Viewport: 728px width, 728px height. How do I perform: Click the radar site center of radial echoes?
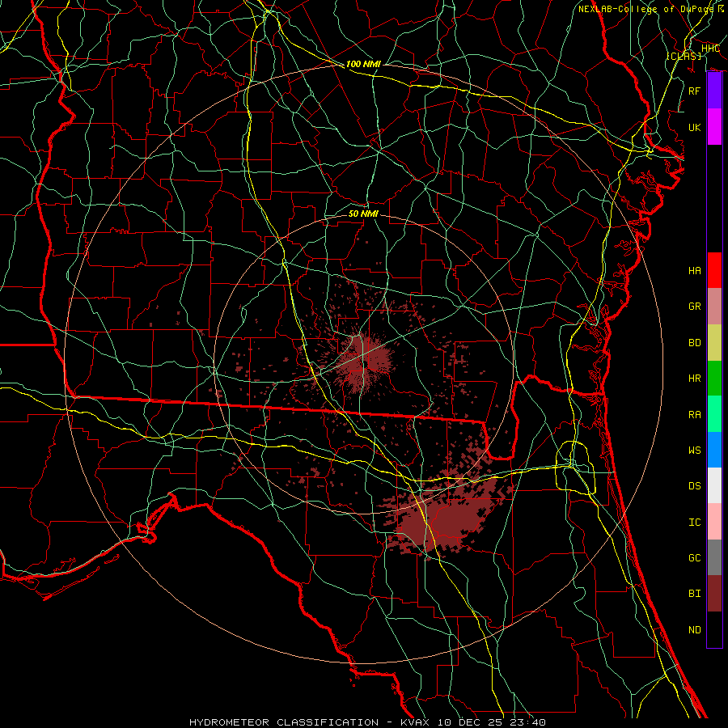(x=366, y=365)
